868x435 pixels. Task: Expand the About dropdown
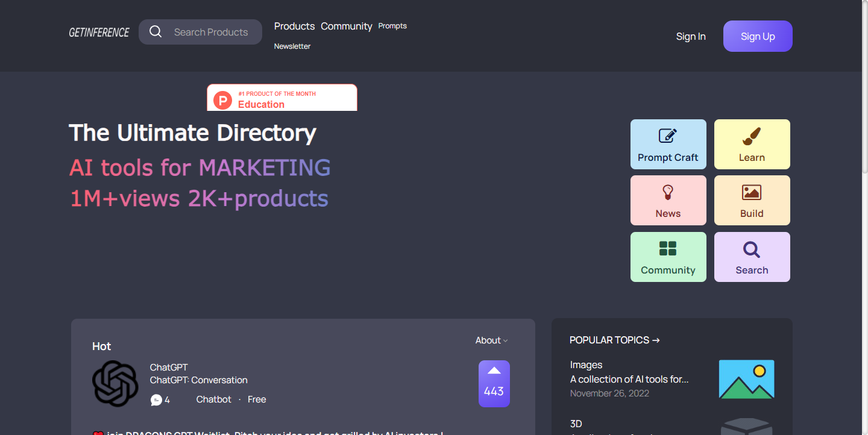pos(491,340)
